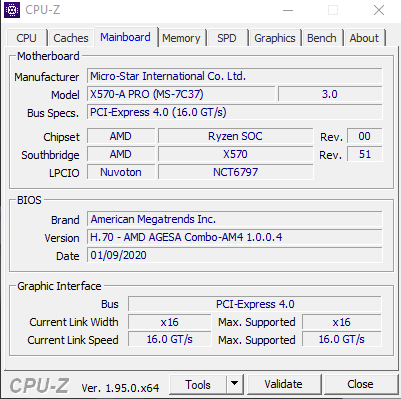Select the Manufacturer field Micro-Star International
The image size is (401, 399).
click(x=235, y=76)
